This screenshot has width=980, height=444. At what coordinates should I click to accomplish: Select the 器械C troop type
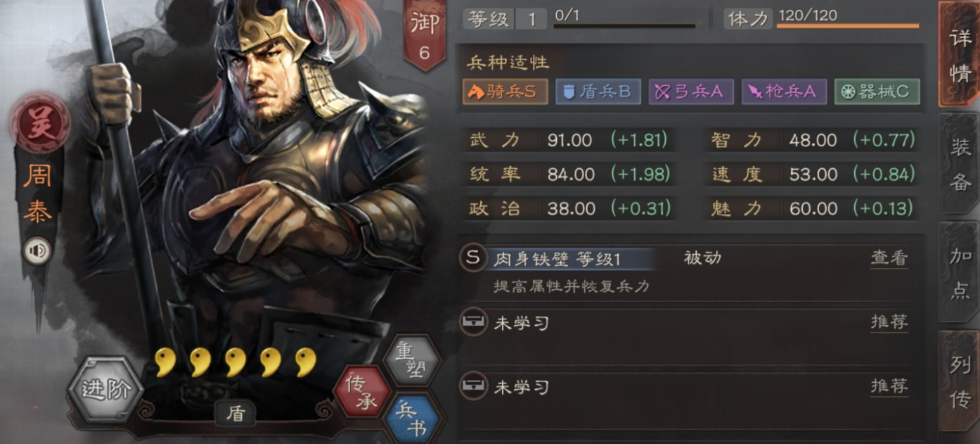(877, 91)
